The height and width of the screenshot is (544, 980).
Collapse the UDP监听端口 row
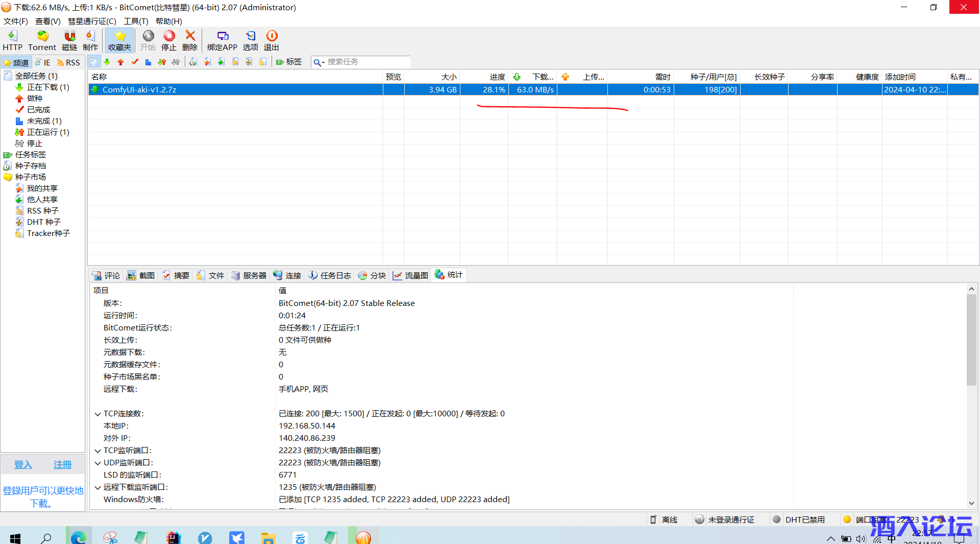(97, 463)
